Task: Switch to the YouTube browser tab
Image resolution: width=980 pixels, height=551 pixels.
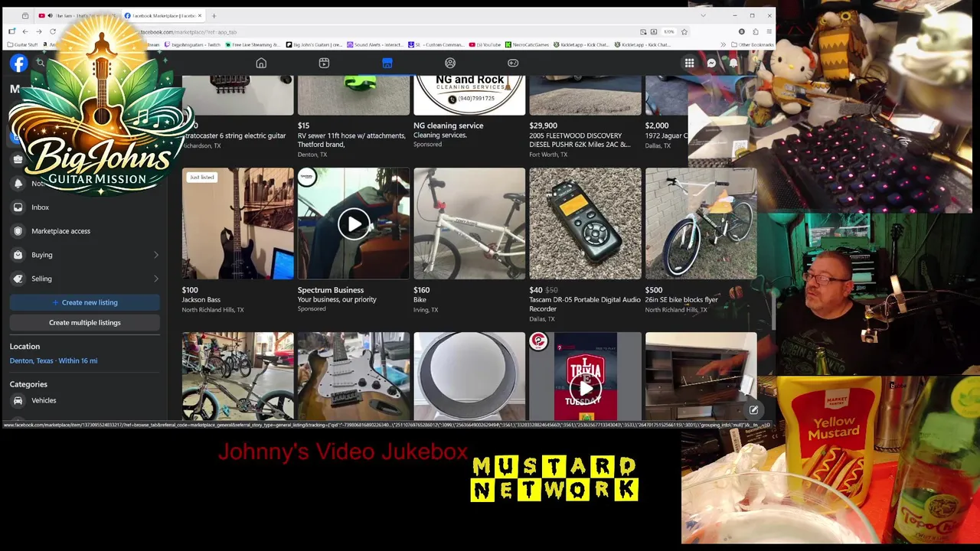Action: click(77, 15)
